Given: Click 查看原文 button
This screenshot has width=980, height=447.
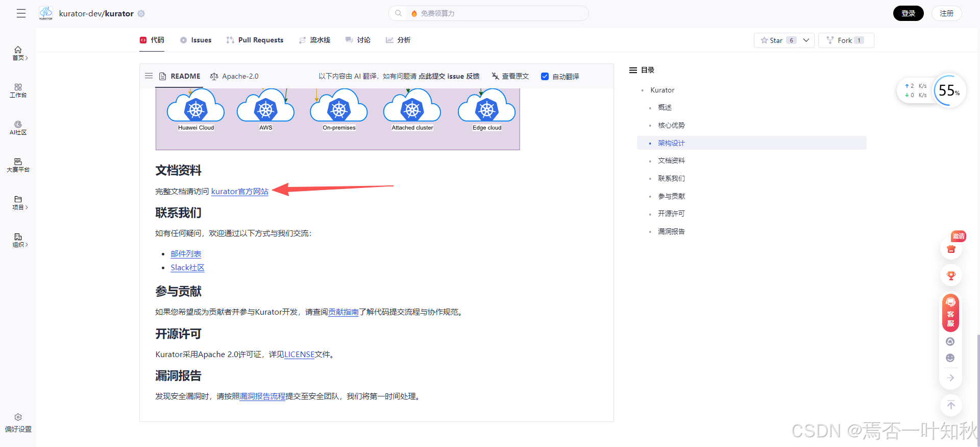Looking at the screenshot, I should [x=510, y=76].
